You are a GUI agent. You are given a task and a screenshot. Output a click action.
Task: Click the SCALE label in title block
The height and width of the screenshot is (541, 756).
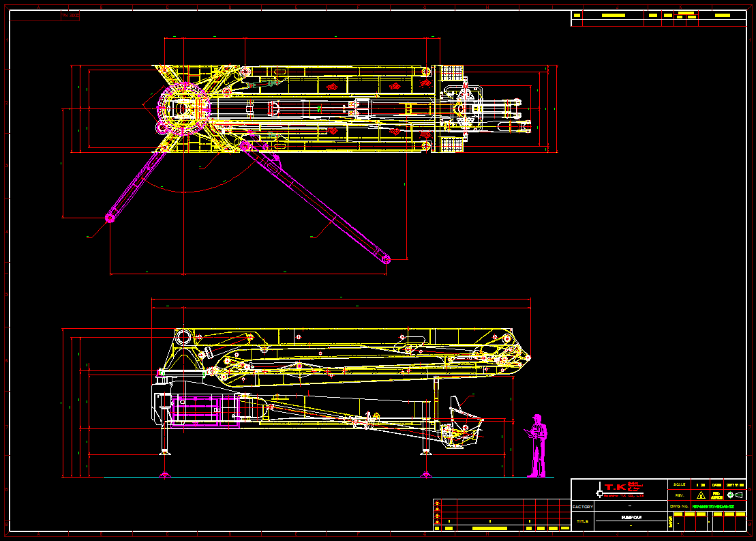coord(679,484)
